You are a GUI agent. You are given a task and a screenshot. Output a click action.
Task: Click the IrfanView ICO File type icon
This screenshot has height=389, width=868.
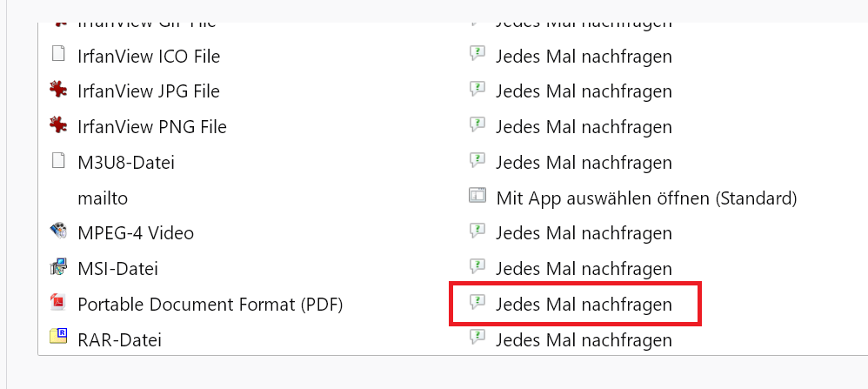(58, 55)
